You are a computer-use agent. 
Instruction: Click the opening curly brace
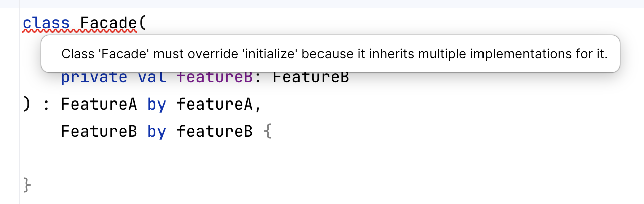[268, 132]
